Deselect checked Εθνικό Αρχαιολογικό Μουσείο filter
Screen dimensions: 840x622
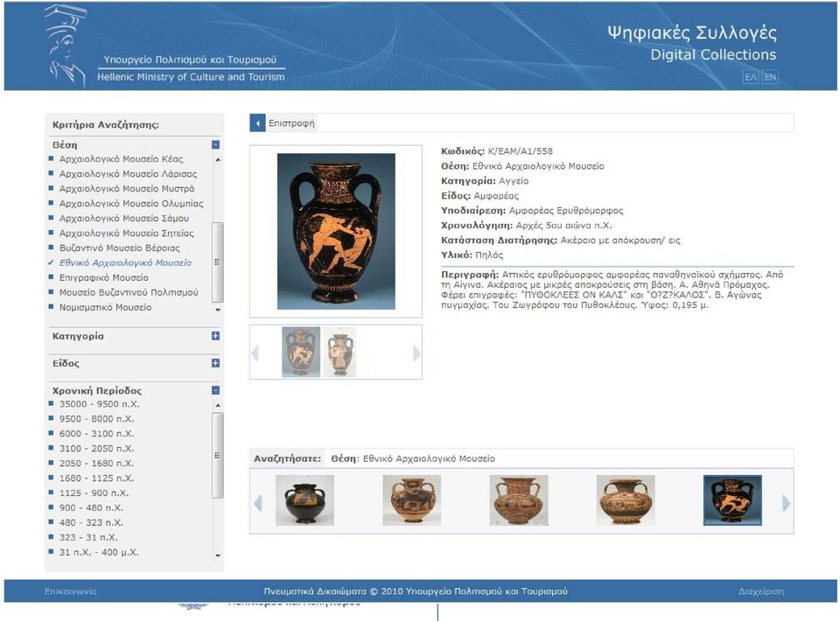(x=125, y=263)
